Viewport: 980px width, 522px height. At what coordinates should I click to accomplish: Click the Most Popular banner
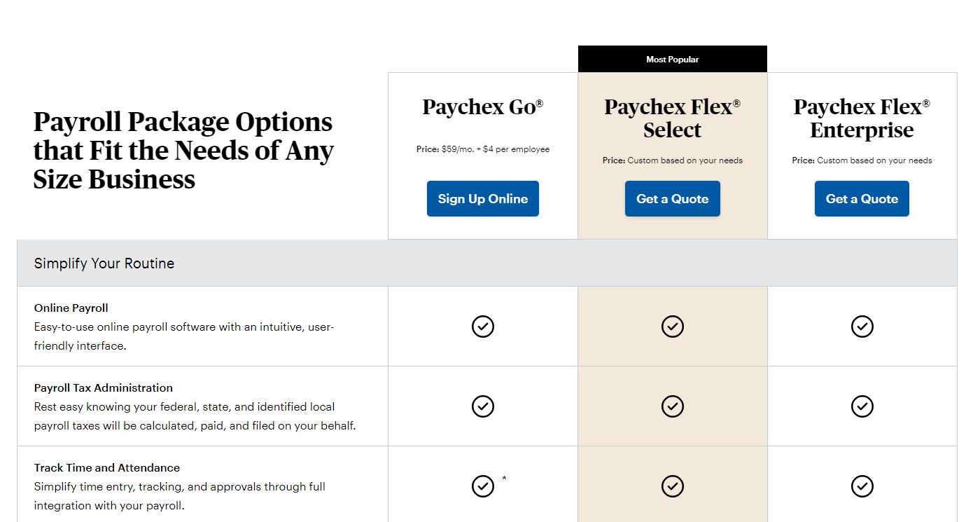click(x=673, y=60)
